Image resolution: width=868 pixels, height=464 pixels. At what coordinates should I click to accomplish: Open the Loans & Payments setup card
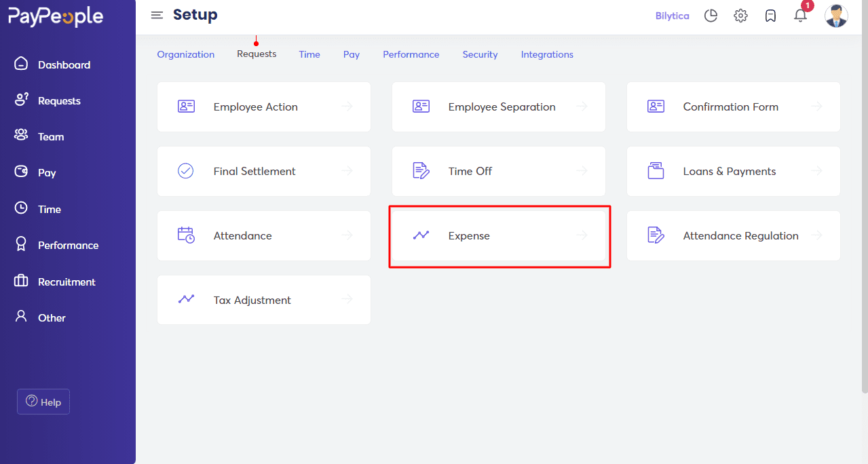734,171
